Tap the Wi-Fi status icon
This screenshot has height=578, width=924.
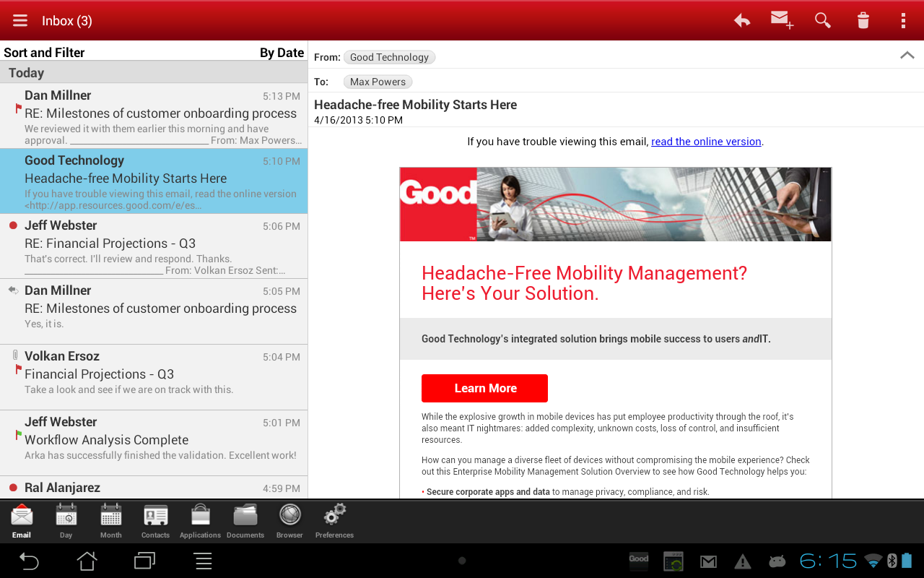point(873,561)
